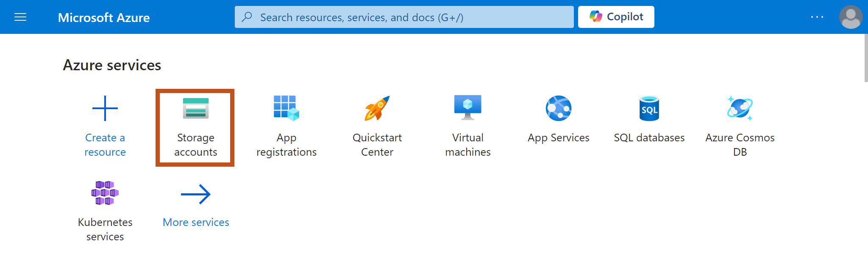This screenshot has height=275, width=868.
Task: Click the "Create a resource" text link
Action: pos(105,145)
